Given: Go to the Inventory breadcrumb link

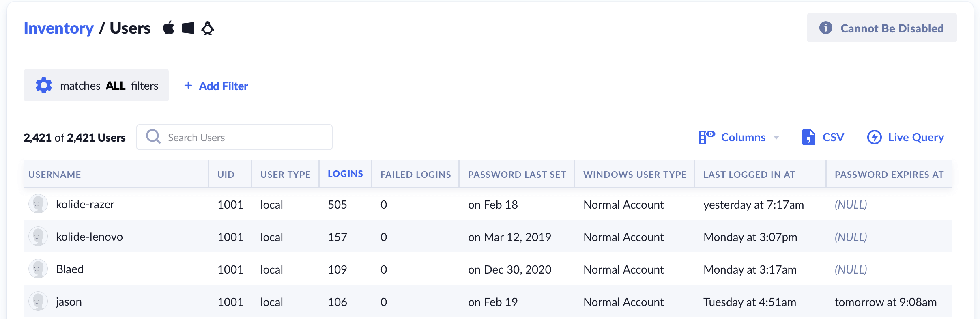Looking at the screenshot, I should 58,28.
